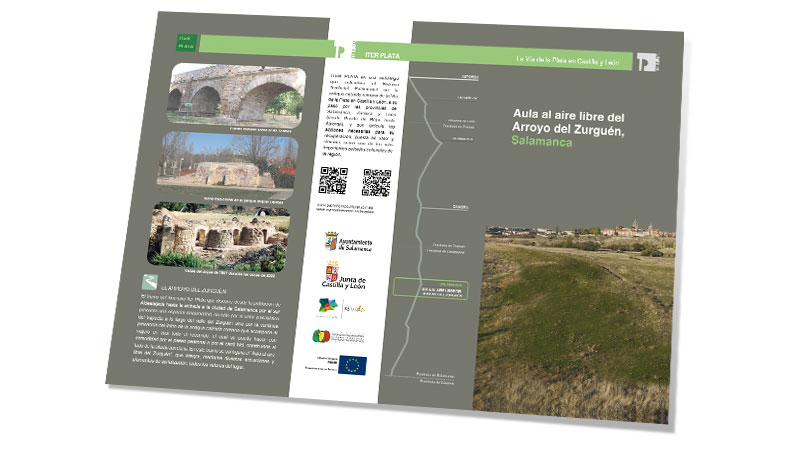
Task: Click the highlighted green box on route map
Action: point(436,286)
